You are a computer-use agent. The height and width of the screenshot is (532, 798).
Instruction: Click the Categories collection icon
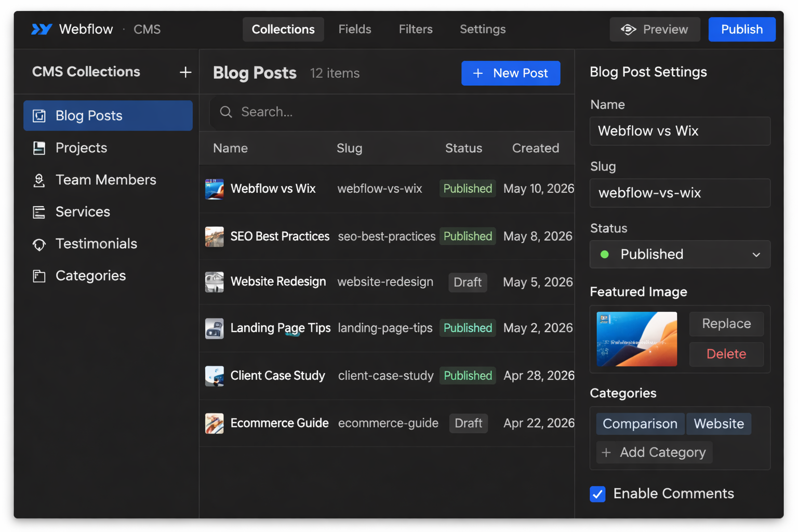(39, 276)
